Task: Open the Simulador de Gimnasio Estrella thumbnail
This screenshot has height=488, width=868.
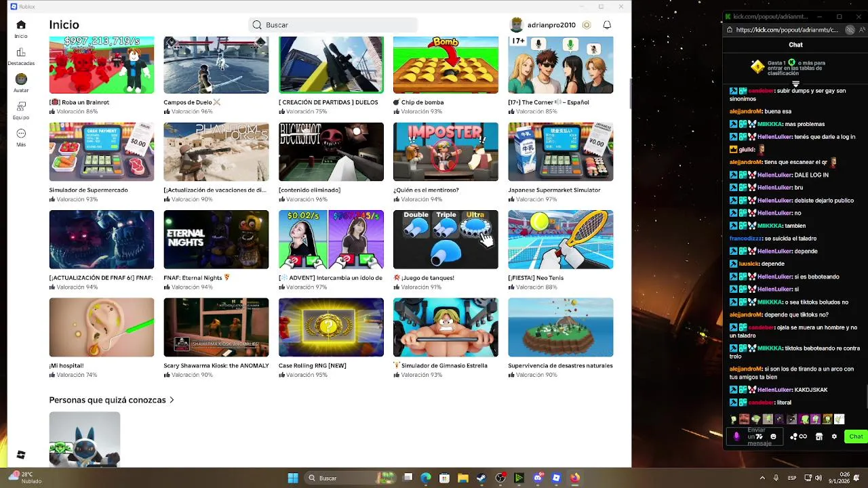Action: [x=446, y=327]
